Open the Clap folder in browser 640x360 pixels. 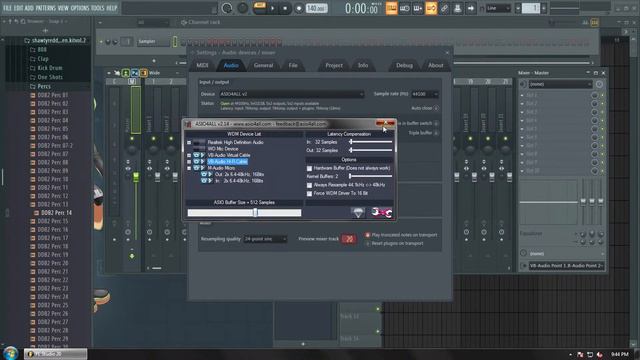click(x=43, y=59)
